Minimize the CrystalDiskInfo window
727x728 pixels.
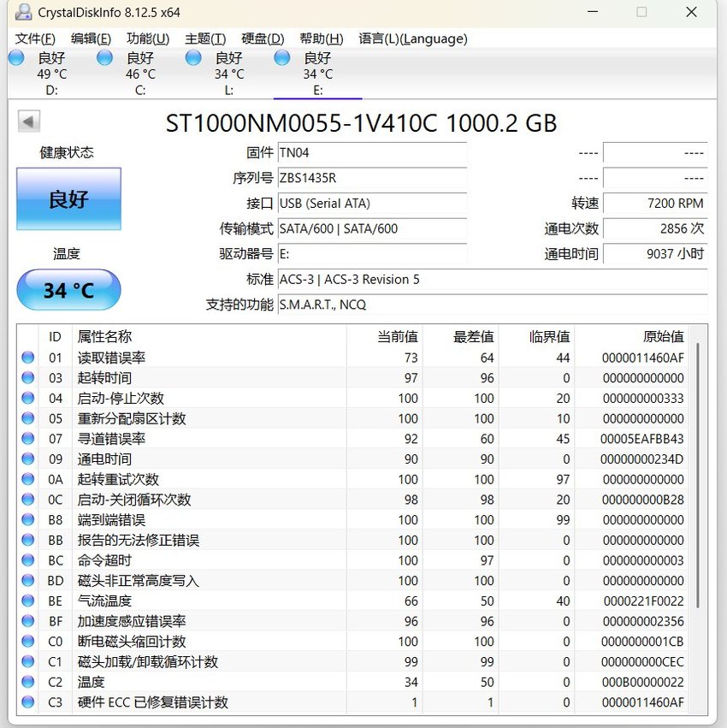pos(593,12)
